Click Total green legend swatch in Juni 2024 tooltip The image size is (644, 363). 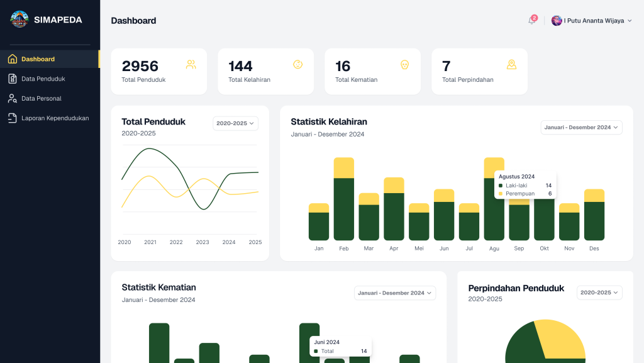[316, 351]
